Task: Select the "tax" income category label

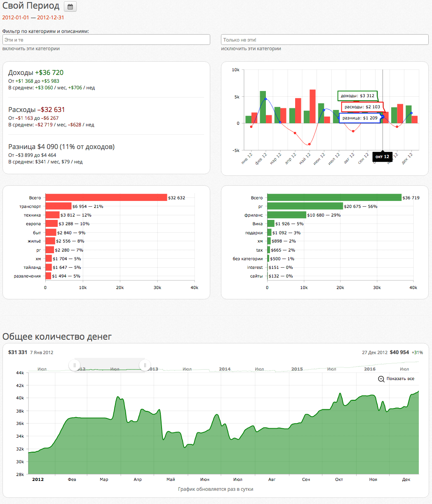Action: point(260,250)
